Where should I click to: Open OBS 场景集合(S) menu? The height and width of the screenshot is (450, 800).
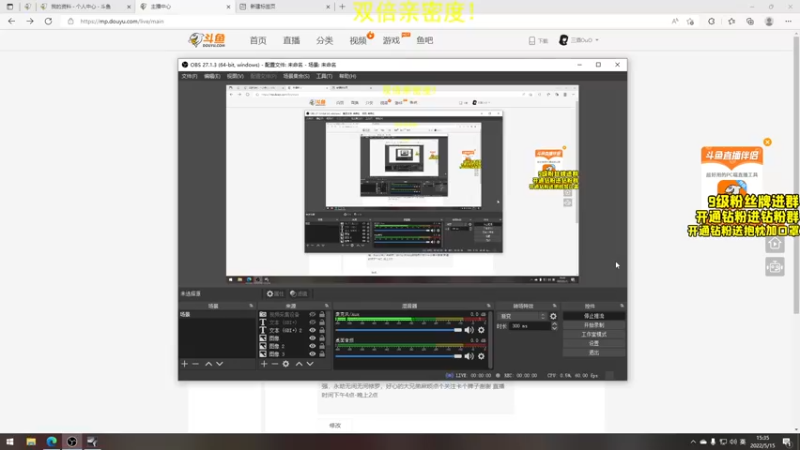tap(296, 76)
